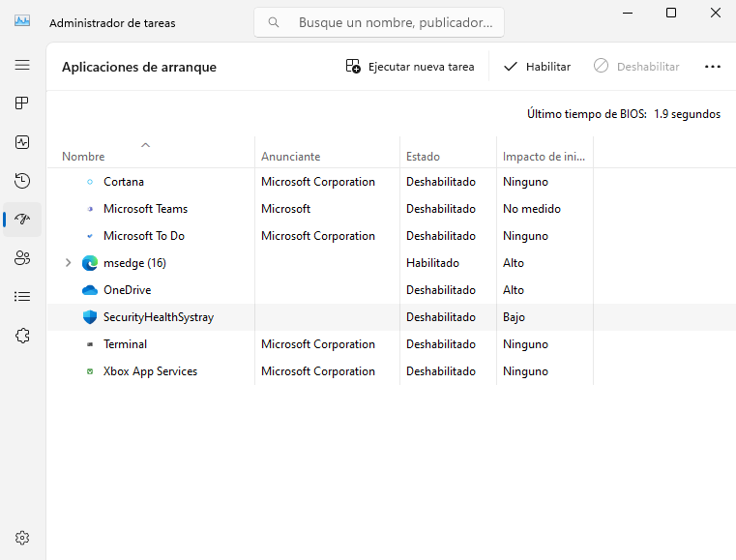Select the Xbox App Services row
Screen dimensions: 736x560
150,371
